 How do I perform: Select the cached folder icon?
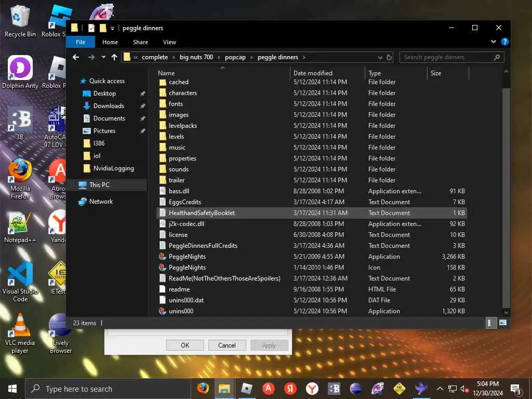click(x=163, y=82)
